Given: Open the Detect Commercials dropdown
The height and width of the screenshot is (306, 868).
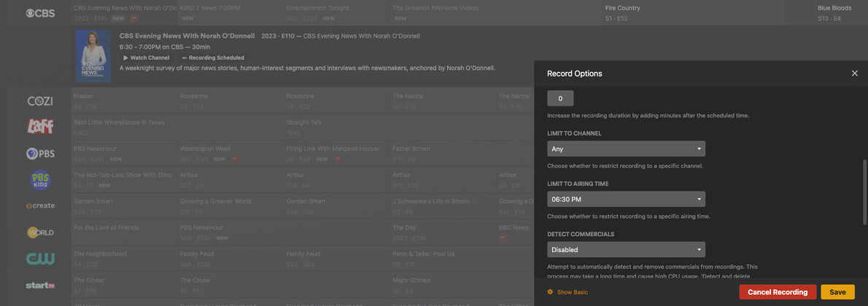Looking at the screenshot, I should coord(626,249).
